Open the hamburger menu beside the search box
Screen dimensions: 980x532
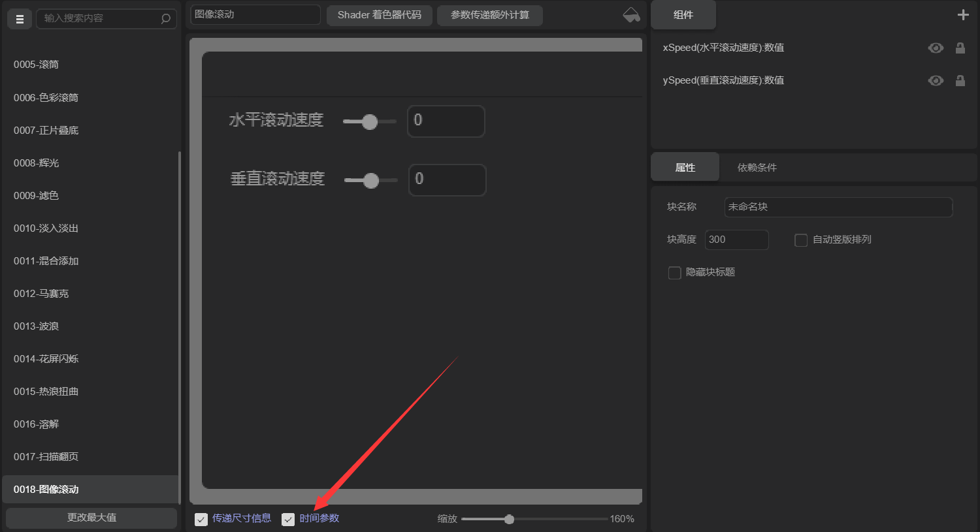click(x=20, y=19)
